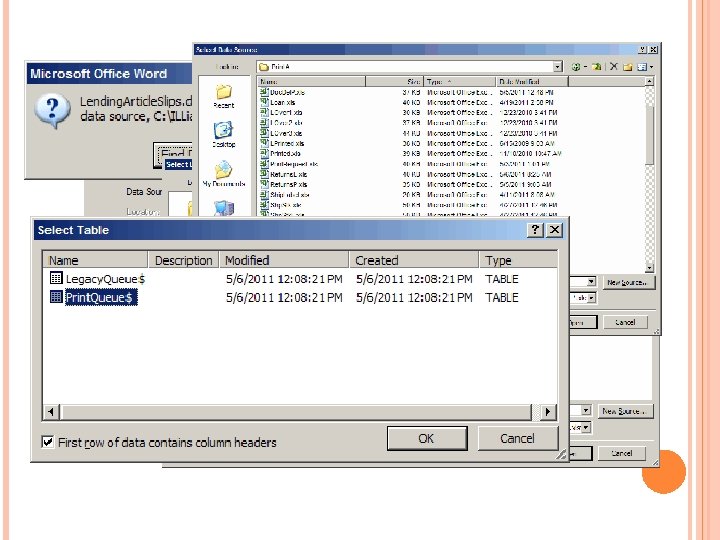Click Cancel in rear Select Data Source dialog
This screenshot has width=720, height=540.
622,453
